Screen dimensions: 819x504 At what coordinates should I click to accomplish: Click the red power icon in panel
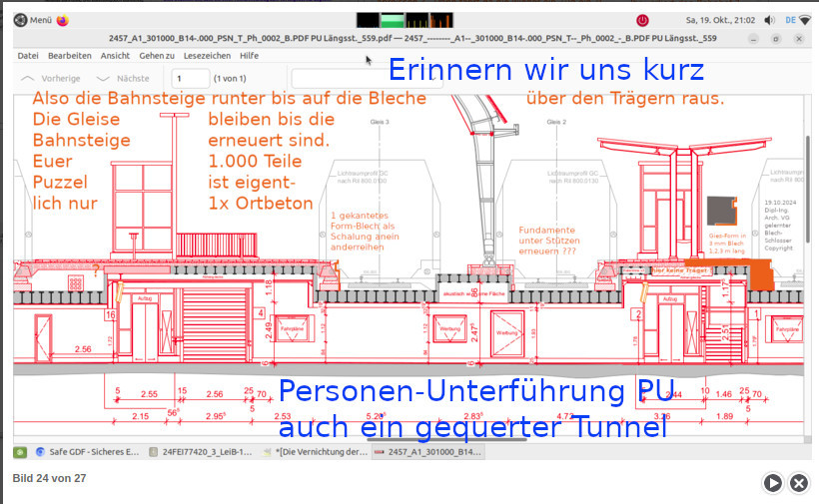point(643,20)
